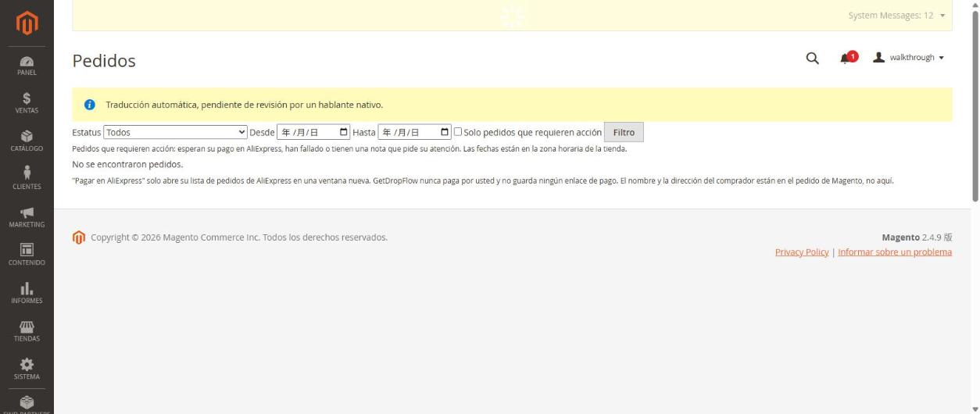980x414 pixels.
Task: Click the Magento logo in sidebar
Action: (27, 22)
